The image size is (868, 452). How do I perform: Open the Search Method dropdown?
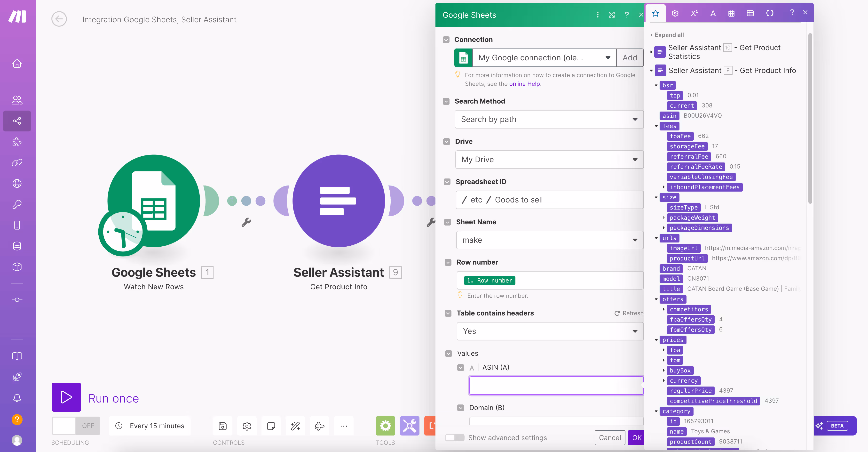[x=549, y=119]
